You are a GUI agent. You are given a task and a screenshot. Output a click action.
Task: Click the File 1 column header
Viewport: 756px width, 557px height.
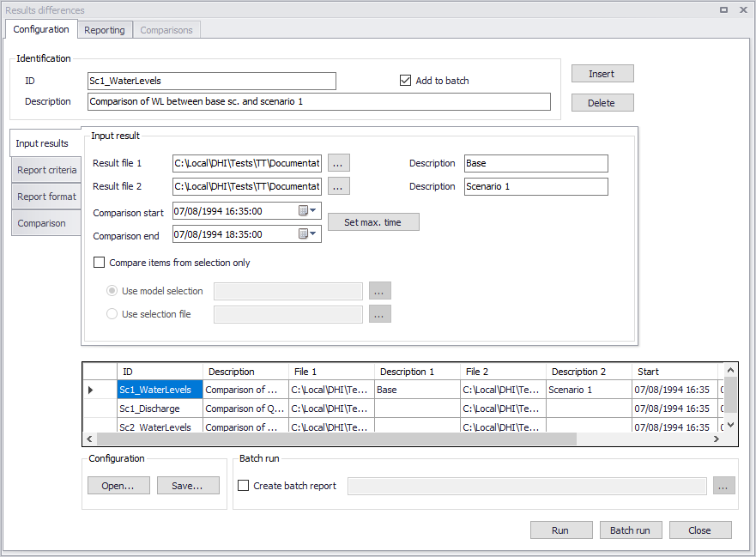(331, 372)
